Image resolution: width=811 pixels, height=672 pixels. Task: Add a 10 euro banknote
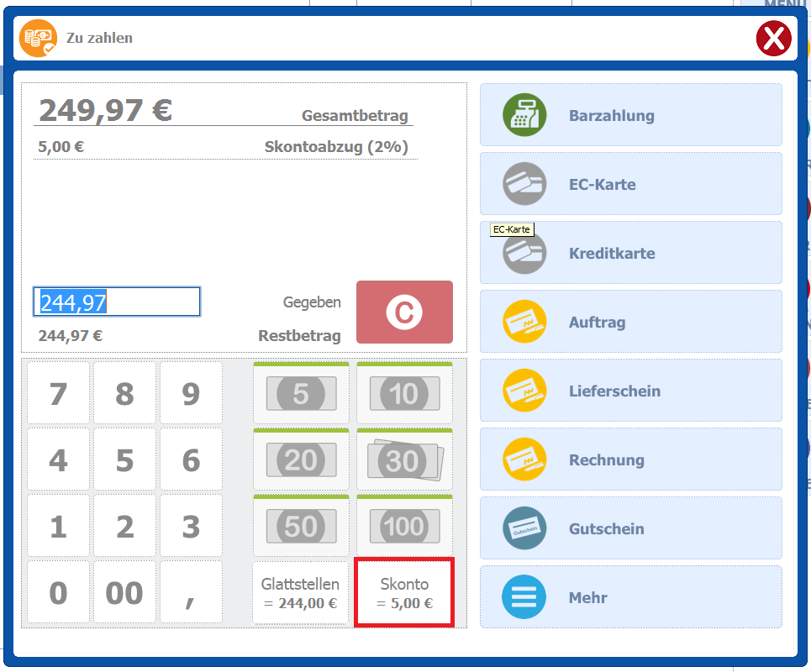[404, 393]
